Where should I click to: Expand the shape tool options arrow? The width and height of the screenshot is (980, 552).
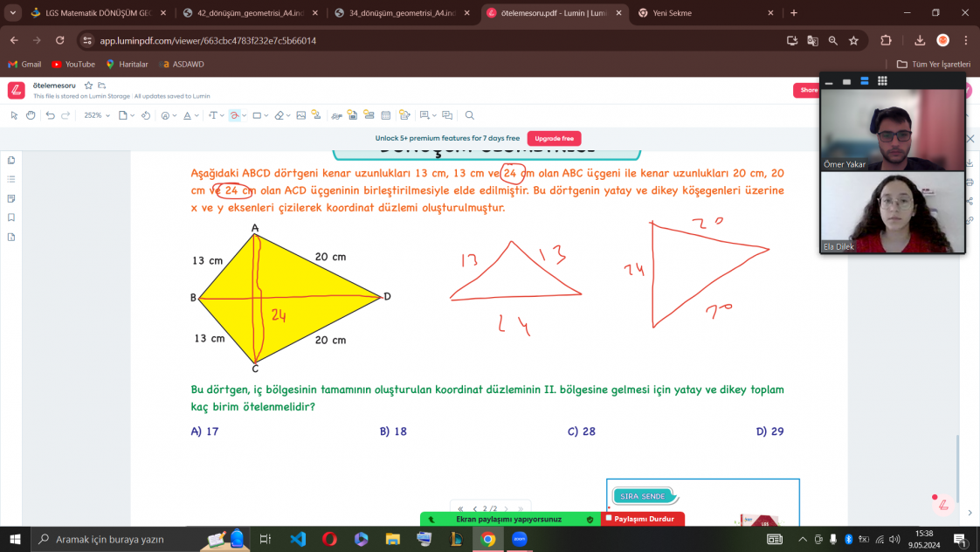[x=266, y=115]
